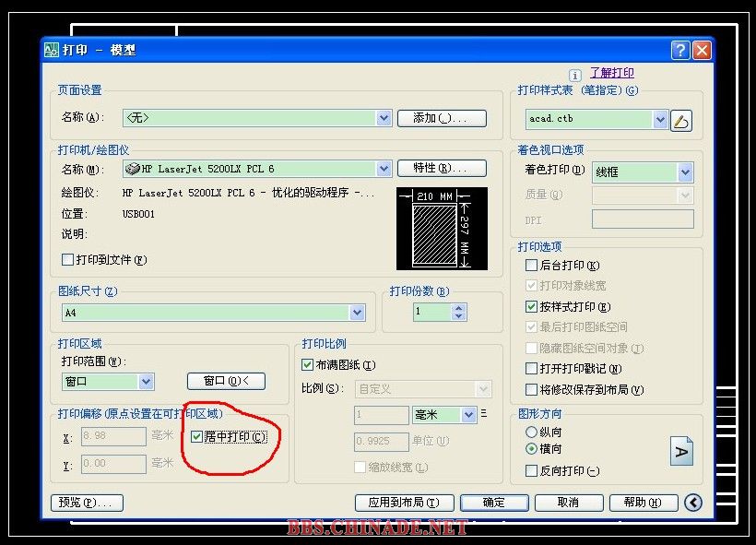Screen dimensions: 756x545
Task: Confirm with the 确定 button
Action: [x=494, y=503]
